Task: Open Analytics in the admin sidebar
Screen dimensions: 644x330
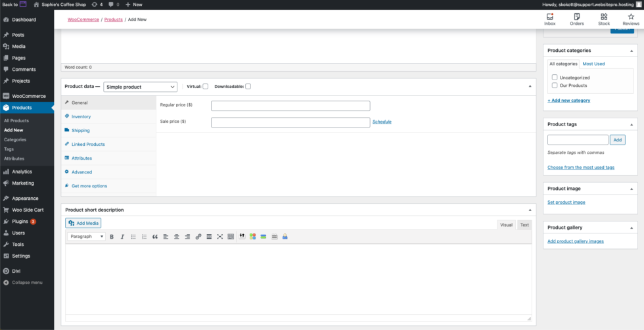Action: pos(22,172)
